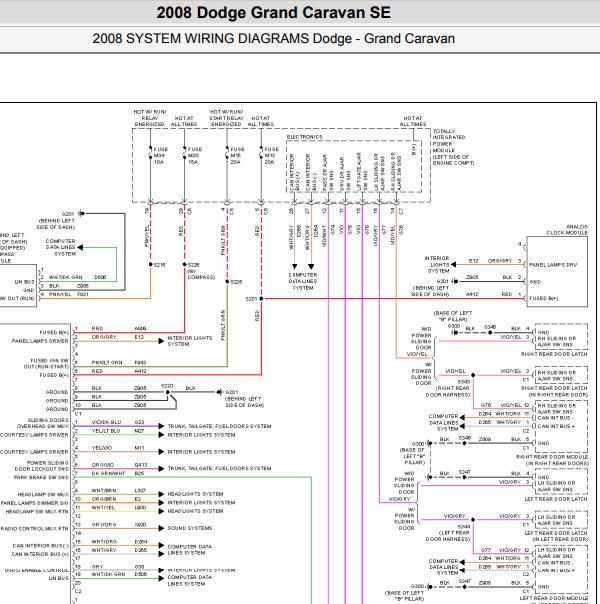Click the 'FUSE M34 10A' label

[x=161, y=156]
